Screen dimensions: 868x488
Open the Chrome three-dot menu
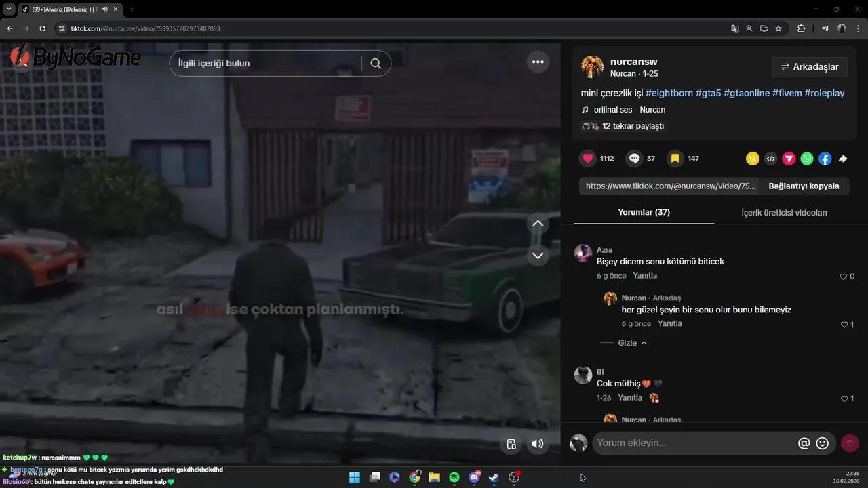(857, 28)
